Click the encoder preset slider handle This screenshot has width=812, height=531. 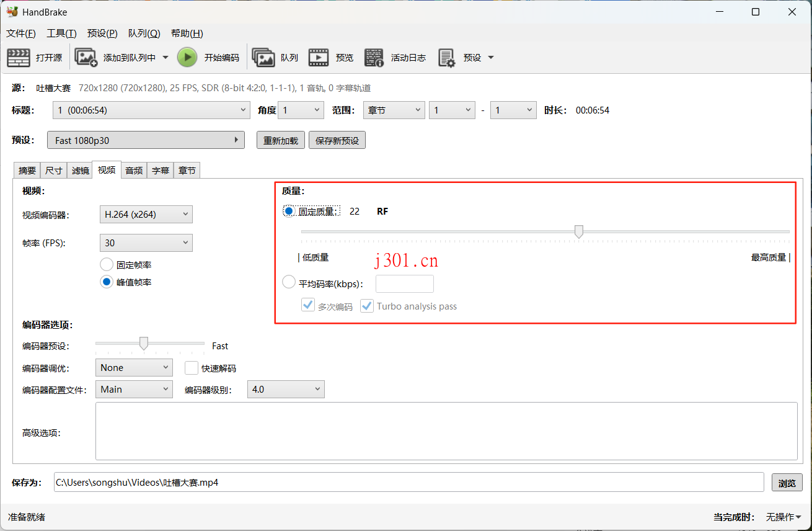(144, 344)
